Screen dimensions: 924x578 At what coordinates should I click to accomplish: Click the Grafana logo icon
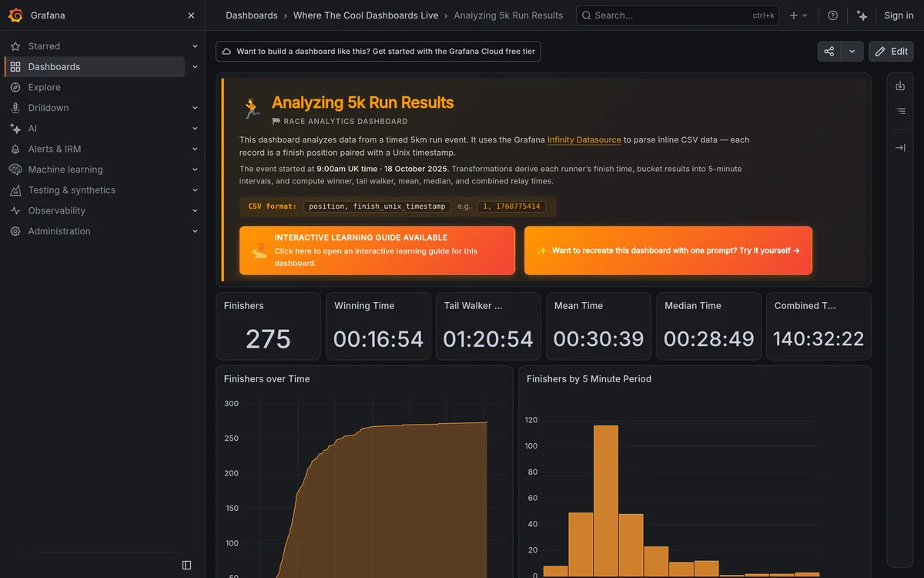coord(15,15)
